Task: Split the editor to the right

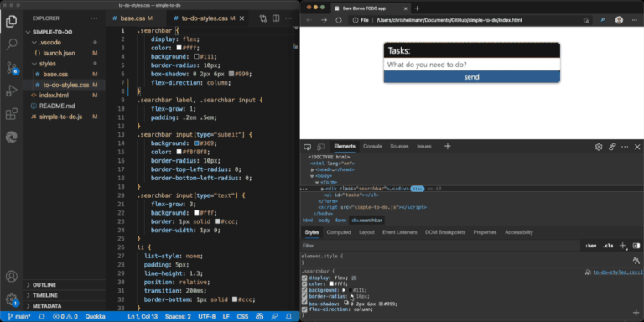Action: [x=276, y=18]
